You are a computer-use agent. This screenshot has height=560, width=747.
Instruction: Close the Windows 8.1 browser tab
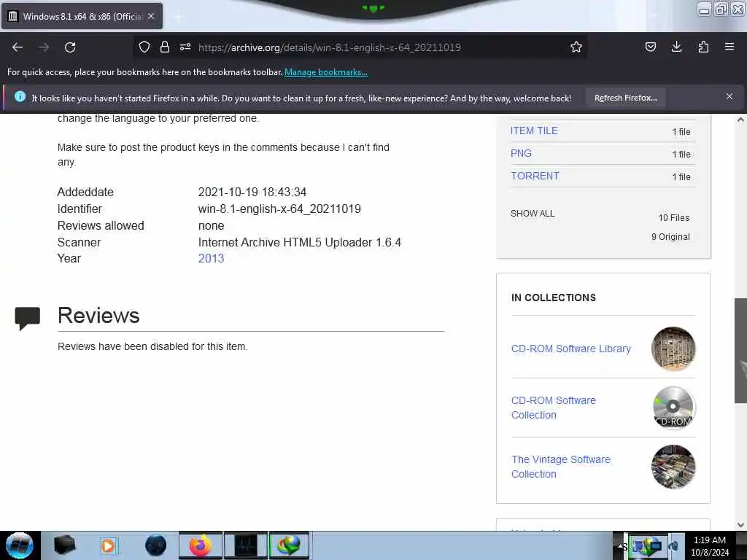tap(151, 16)
